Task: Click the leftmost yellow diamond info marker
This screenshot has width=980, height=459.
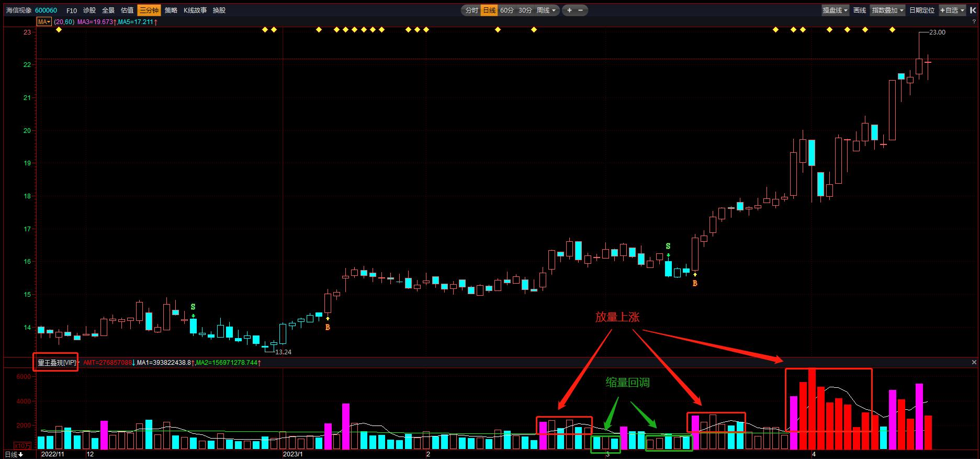Action: pos(59,30)
